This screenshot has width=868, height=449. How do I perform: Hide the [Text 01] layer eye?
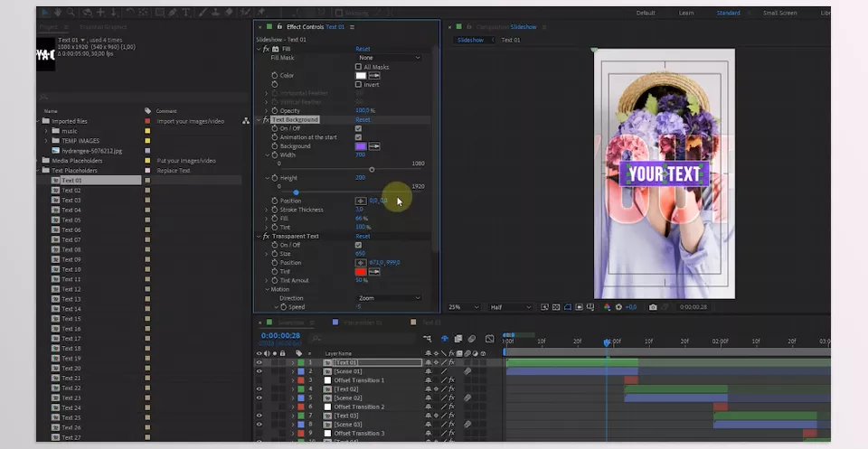click(x=259, y=363)
